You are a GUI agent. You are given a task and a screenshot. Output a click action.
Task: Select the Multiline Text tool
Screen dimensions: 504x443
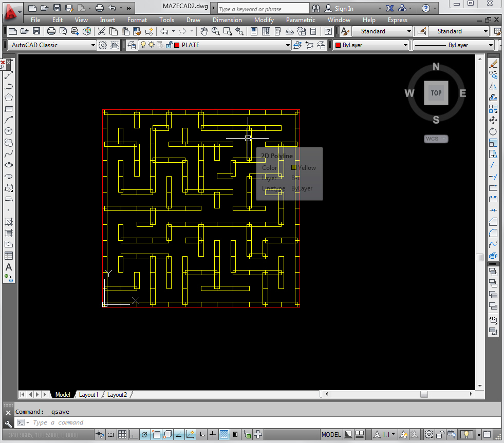[9, 267]
